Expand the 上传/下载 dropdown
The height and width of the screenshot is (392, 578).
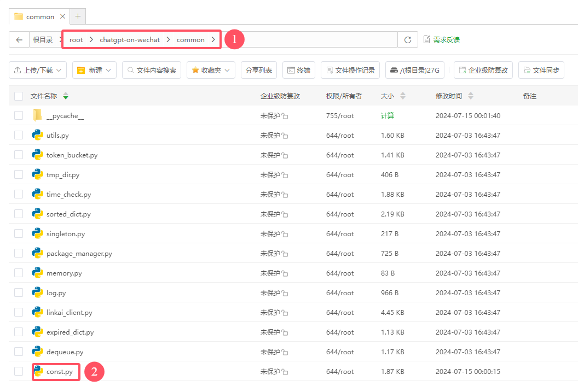click(x=38, y=70)
